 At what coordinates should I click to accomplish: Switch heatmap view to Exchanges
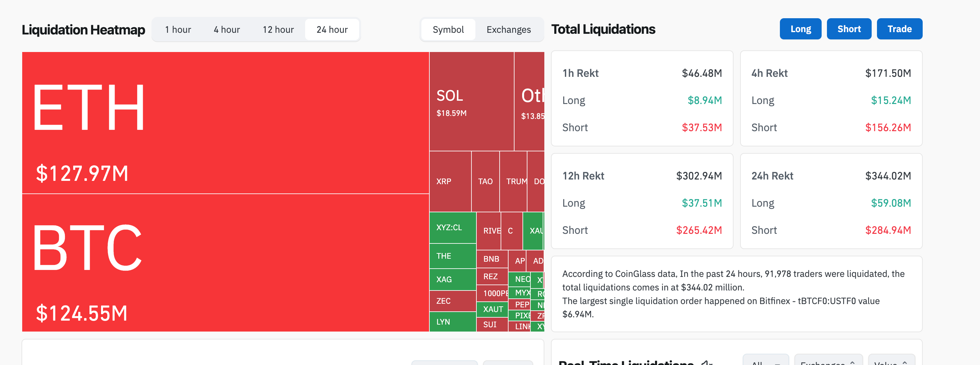point(508,29)
